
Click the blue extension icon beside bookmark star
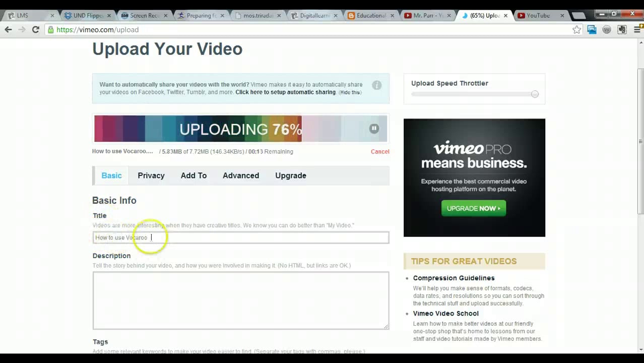[x=592, y=30]
